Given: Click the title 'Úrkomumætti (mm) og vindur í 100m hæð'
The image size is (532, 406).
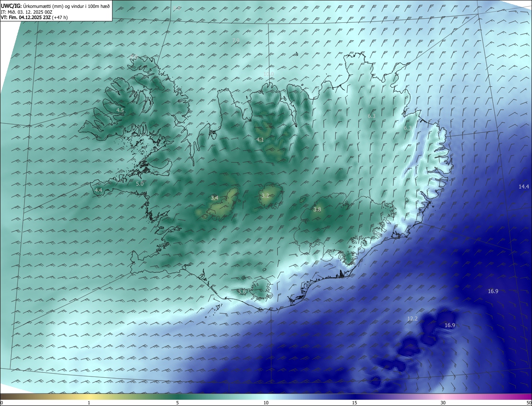Looking at the screenshot, I should pos(66,5).
